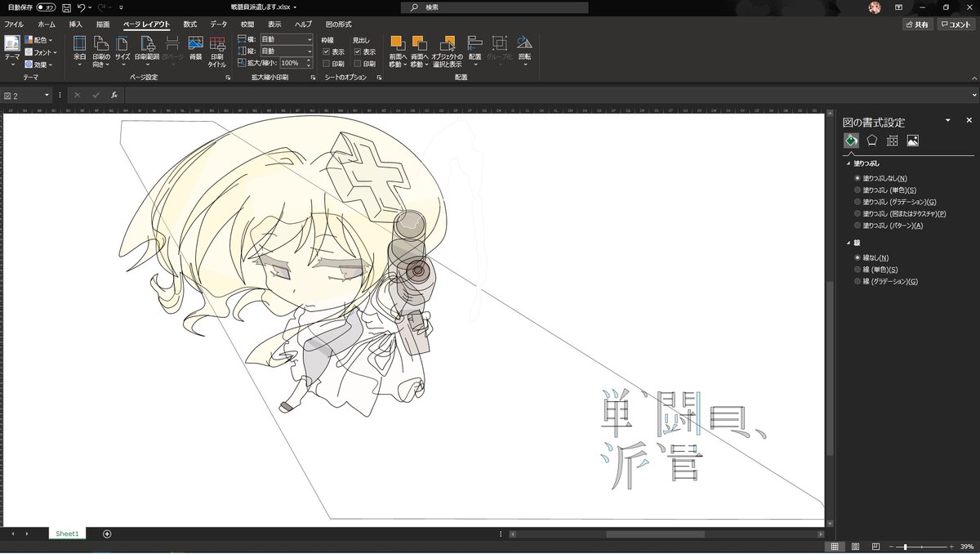Open the ホーム tab
980x554 pixels.
[47, 25]
